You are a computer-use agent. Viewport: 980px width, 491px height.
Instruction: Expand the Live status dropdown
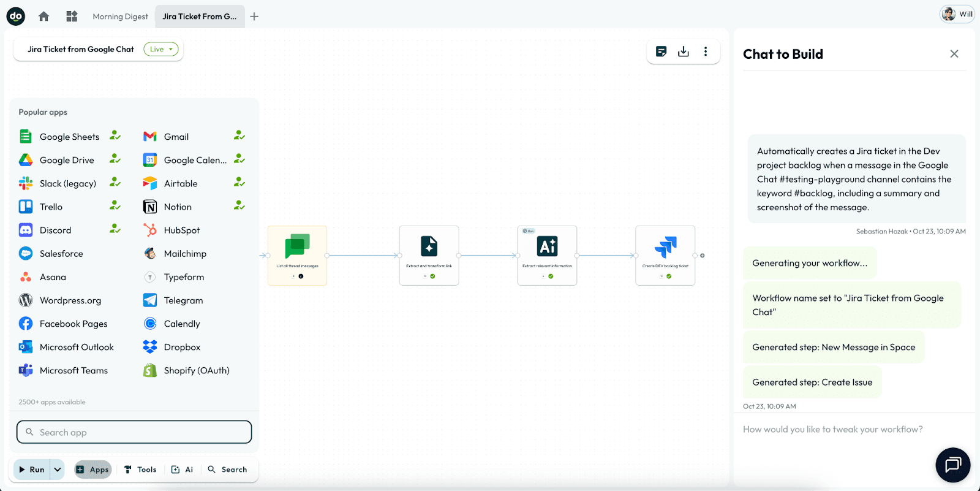coord(161,49)
